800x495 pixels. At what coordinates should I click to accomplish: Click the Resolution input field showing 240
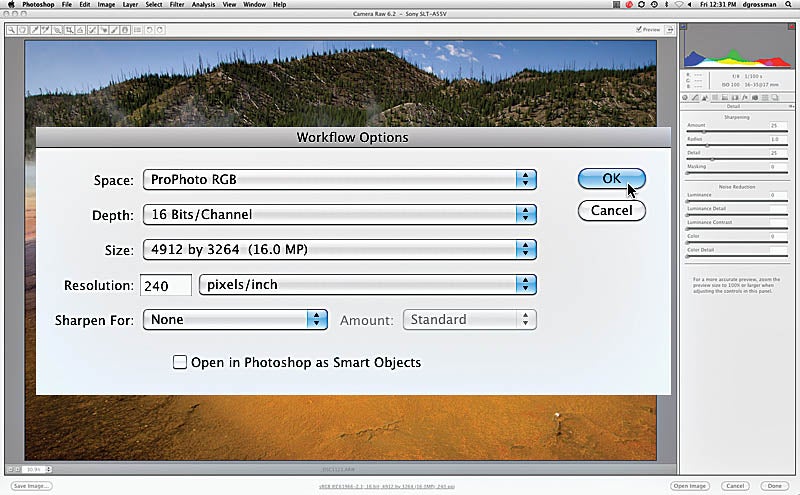tap(166, 285)
